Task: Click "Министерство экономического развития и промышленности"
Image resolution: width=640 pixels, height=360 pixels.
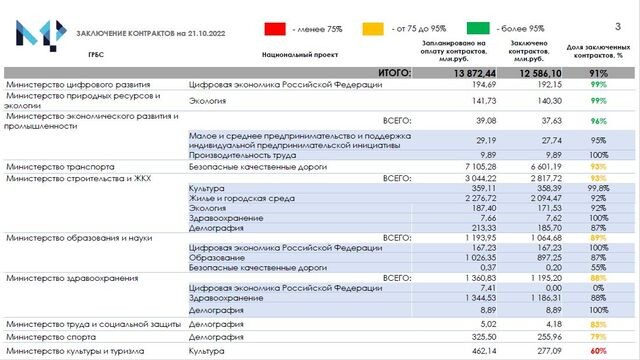Action: (x=91, y=121)
